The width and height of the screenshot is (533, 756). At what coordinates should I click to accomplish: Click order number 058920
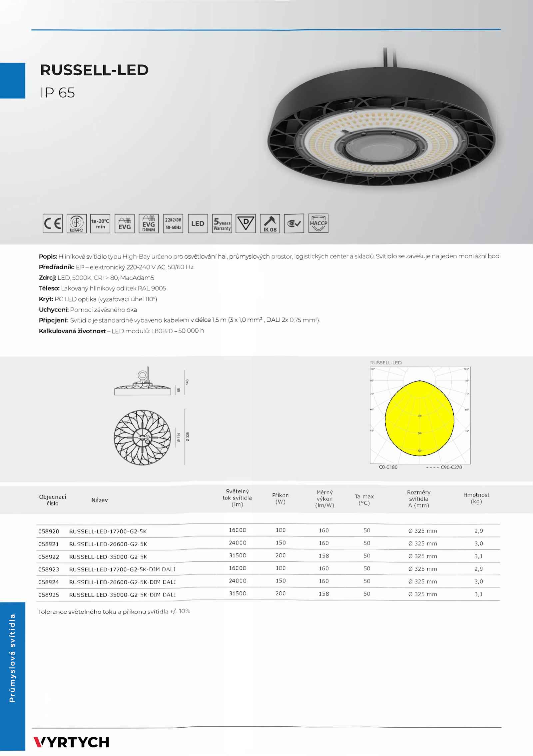click(49, 531)
